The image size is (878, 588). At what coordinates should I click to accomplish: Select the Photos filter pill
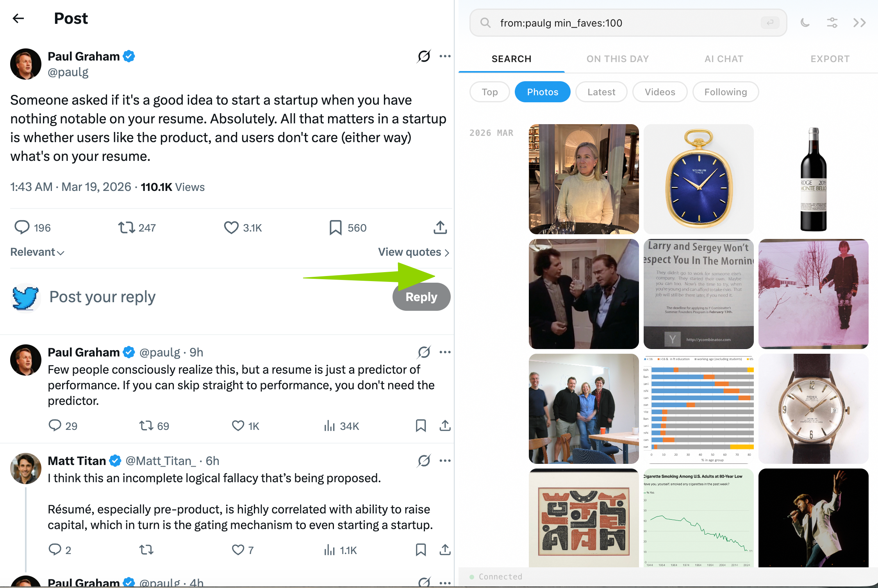click(543, 92)
